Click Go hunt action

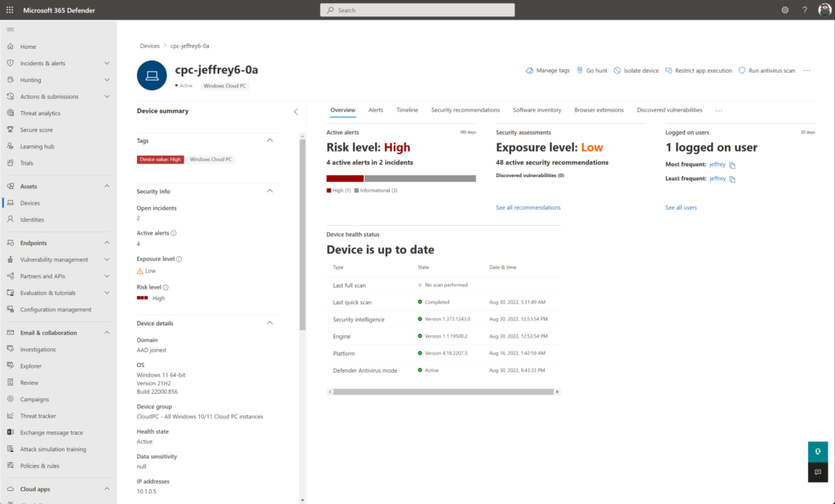coord(592,70)
